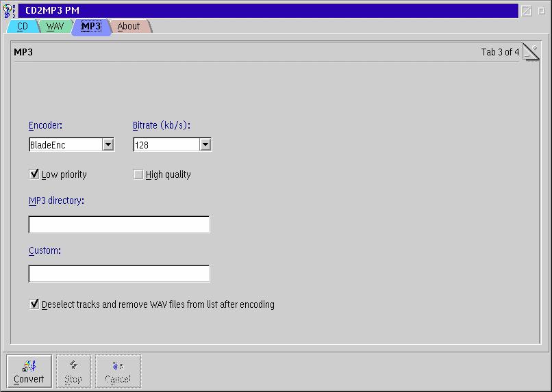Focus the Custom input field
The height and width of the screenshot is (392, 552).
(119, 274)
